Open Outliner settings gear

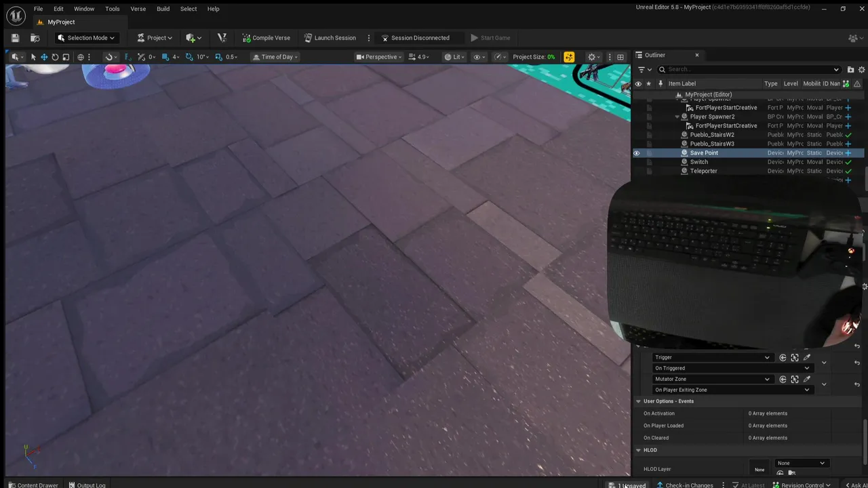[x=862, y=69]
